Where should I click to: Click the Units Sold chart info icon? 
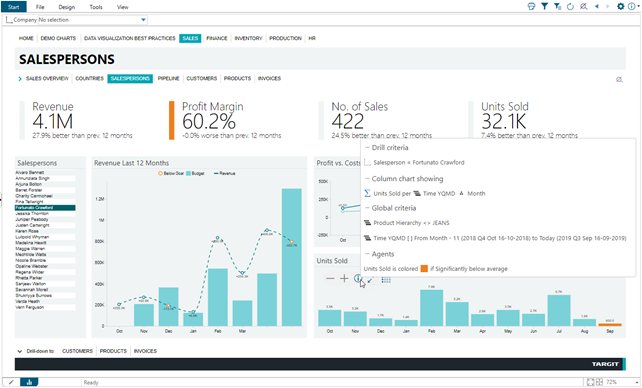(358, 279)
